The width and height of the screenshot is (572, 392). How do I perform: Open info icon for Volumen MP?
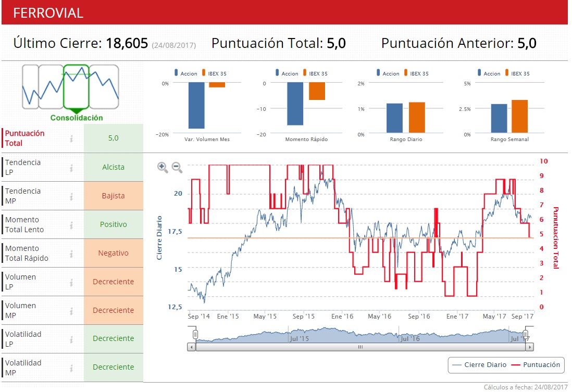[x=71, y=311]
